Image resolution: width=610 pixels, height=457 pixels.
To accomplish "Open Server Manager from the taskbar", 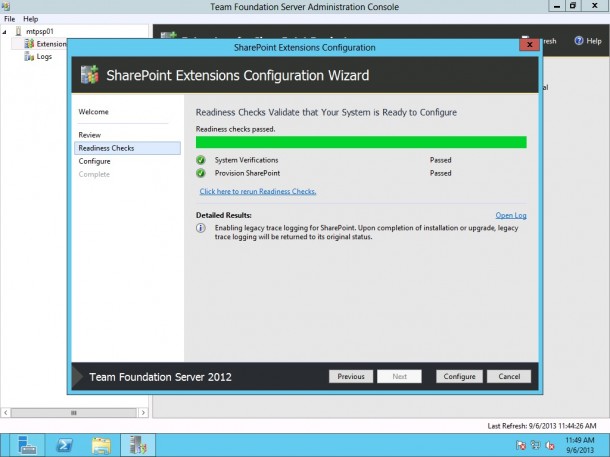I will (x=27, y=445).
